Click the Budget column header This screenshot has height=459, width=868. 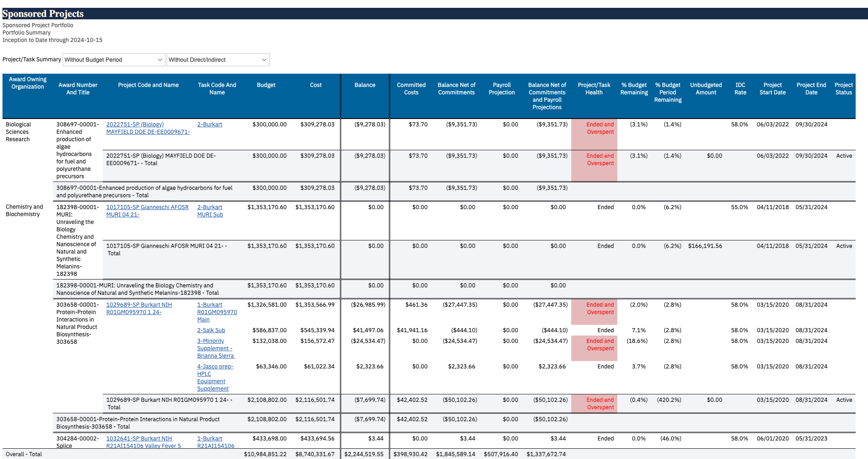pos(266,85)
